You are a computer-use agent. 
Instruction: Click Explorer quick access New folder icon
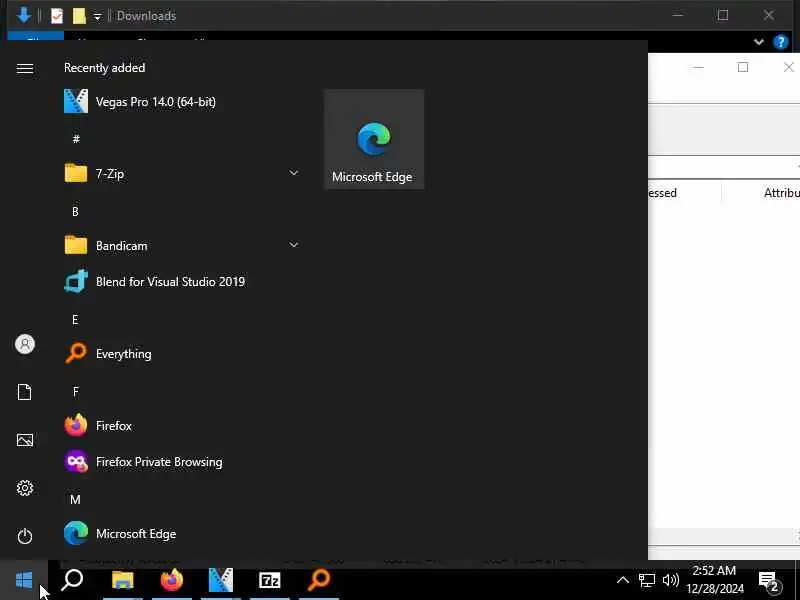(x=79, y=16)
